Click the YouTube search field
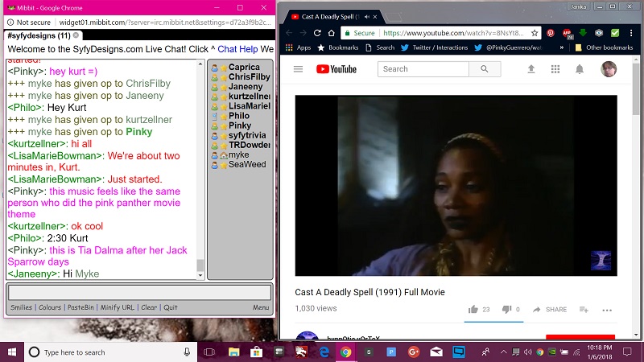Screen dimensions: 644x362 (x=423, y=69)
